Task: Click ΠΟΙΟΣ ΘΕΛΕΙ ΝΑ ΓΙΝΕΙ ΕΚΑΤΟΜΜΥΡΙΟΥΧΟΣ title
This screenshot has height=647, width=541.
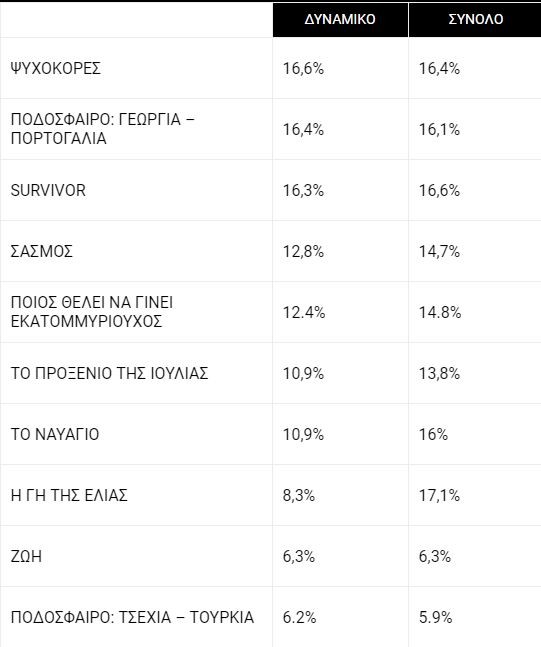Action: 92,312
